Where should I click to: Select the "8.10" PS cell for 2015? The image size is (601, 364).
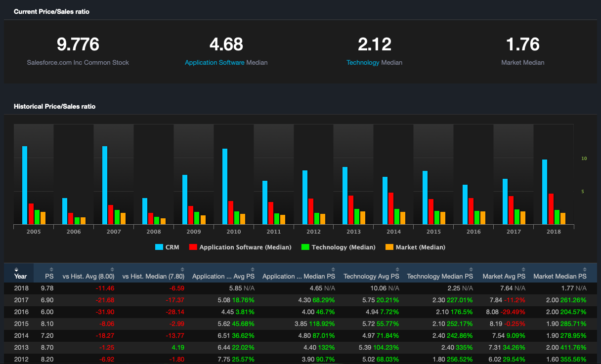pos(47,324)
